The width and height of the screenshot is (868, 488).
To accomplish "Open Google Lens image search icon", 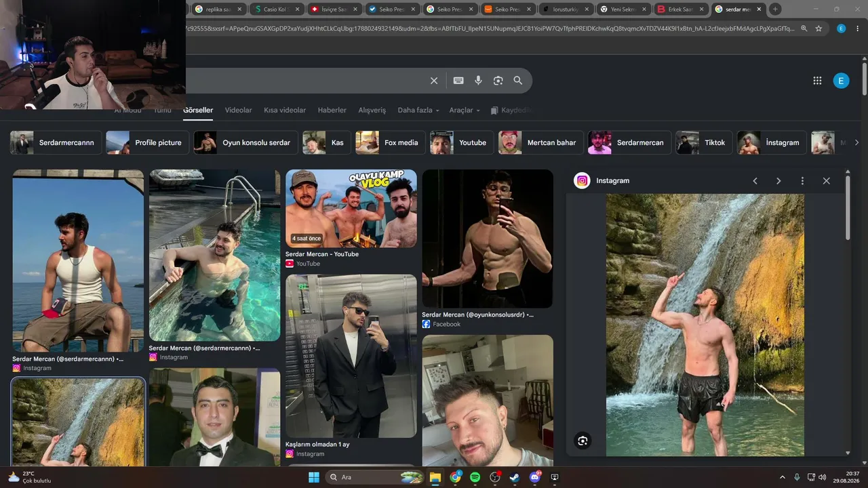I will click(x=498, y=81).
